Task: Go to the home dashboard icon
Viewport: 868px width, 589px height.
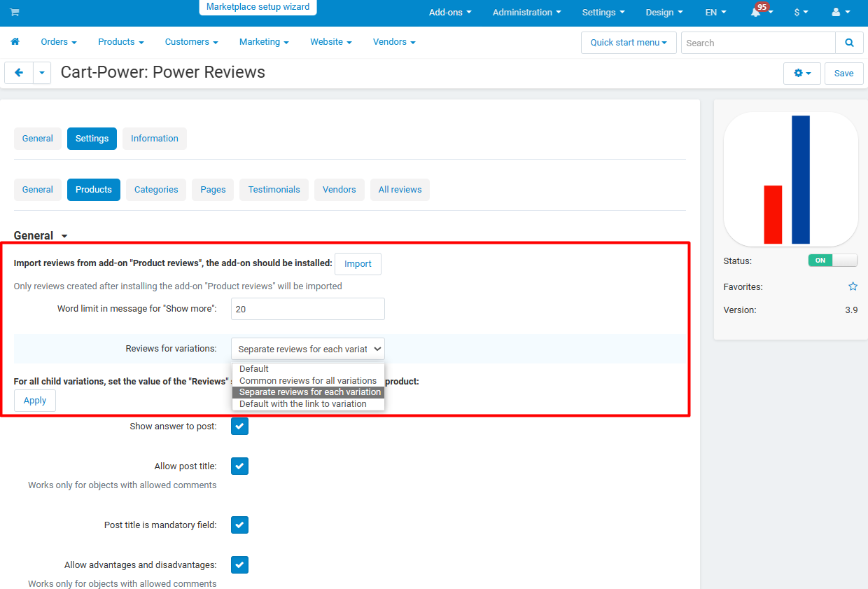Action: 15,42
